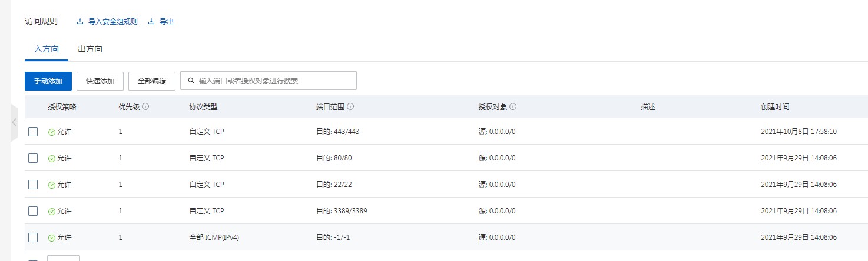Image resolution: width=868 pixels, height=261 pixels.
Task: Click the 创建时间 column header
Action: pos(775,107)
